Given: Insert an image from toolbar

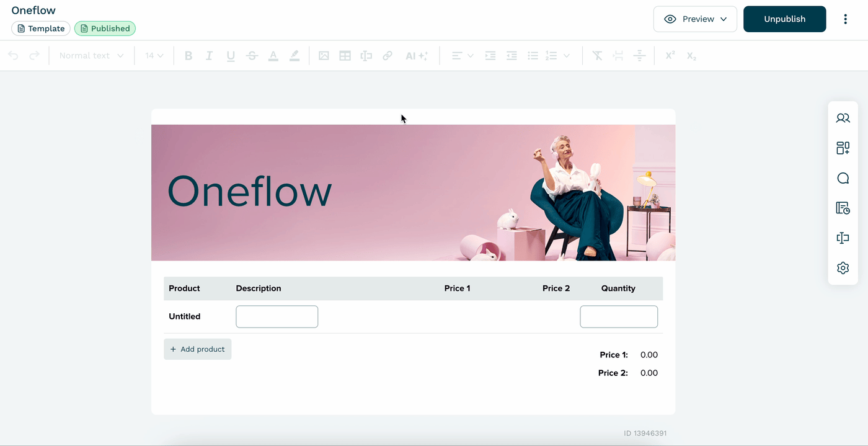Looking at the screenshot, I should [324, 56].
